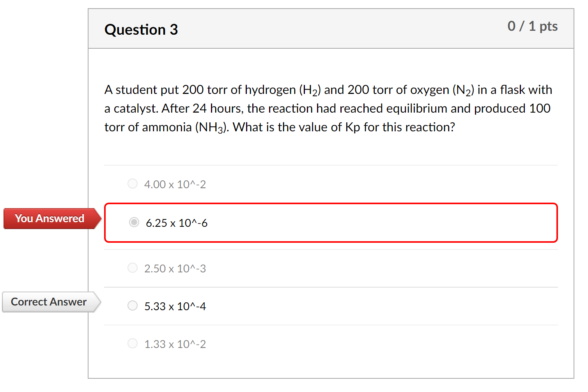The image size is (588, 392).
Task: Click the You Answered badge
Action: (x=49, y=218)
